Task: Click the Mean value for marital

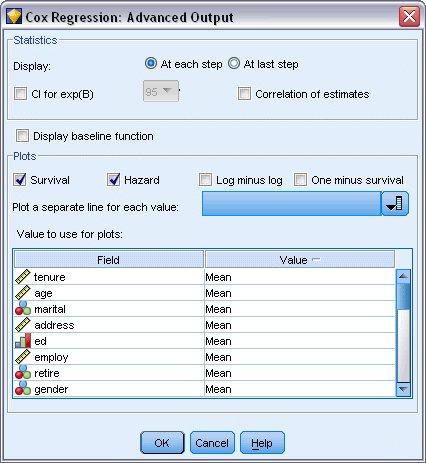Action: pyautogui.click(x=218, y=309)
